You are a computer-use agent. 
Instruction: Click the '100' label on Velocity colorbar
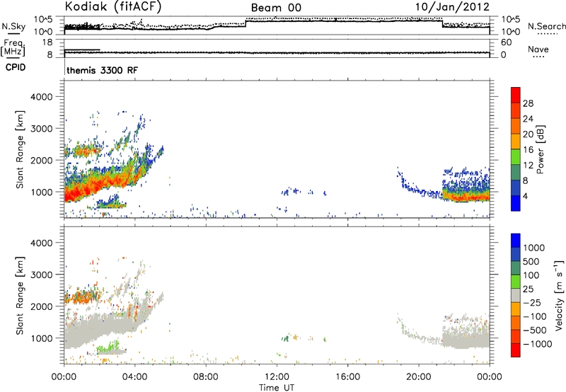point(531,275)
